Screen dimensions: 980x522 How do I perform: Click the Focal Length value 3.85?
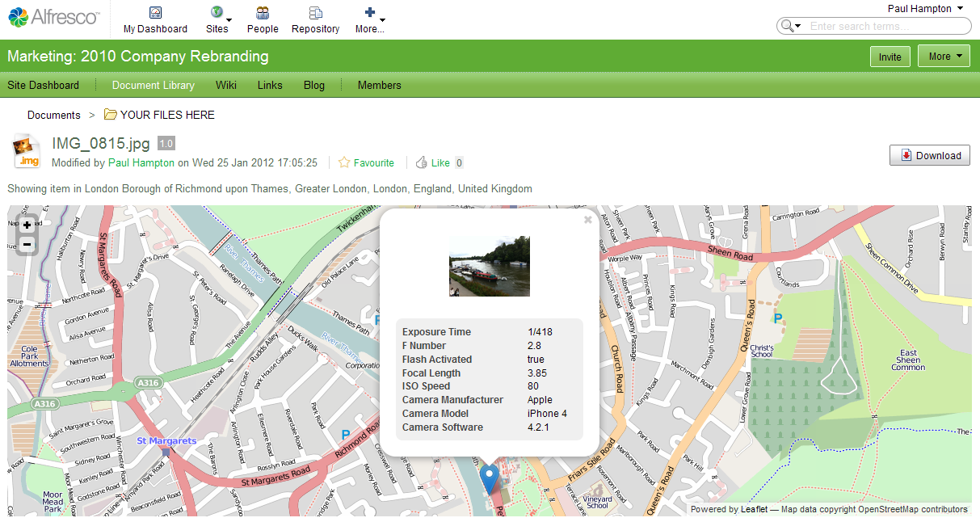point(537,373)
